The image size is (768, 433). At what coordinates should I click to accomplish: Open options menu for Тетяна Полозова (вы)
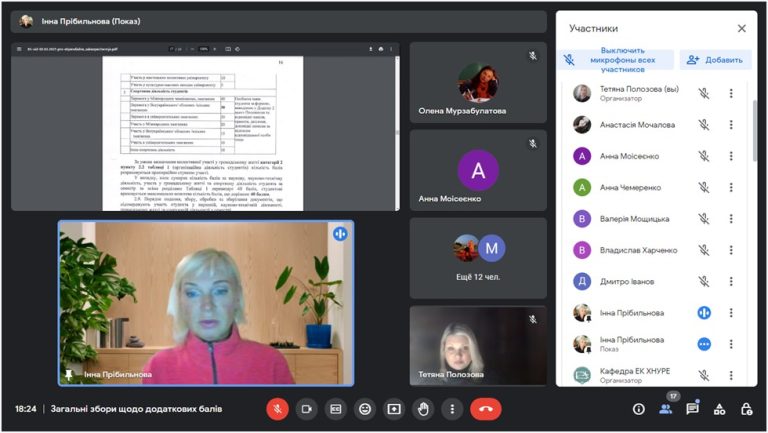(x=731, y=94)
